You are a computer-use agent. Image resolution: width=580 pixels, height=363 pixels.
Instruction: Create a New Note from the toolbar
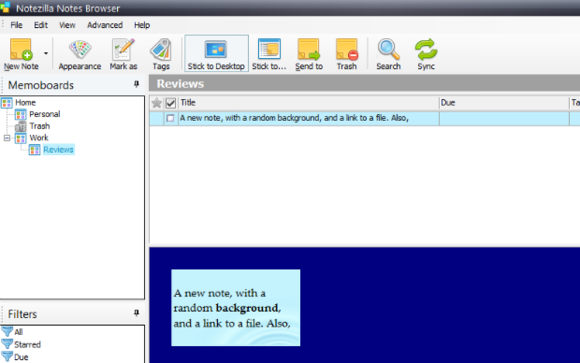(x=21, y=54)
